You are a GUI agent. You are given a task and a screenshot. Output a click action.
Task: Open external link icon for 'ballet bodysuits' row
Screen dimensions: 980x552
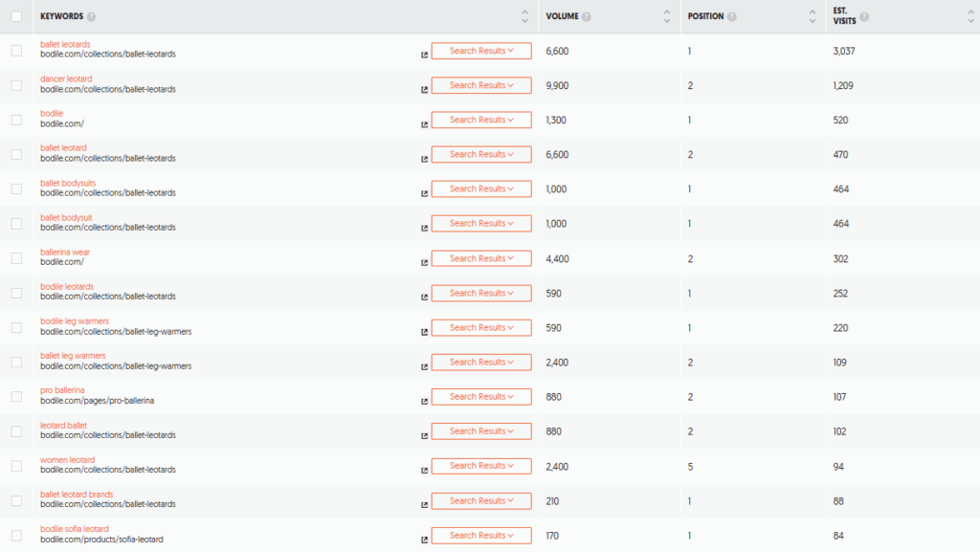[x=424, y=193]
